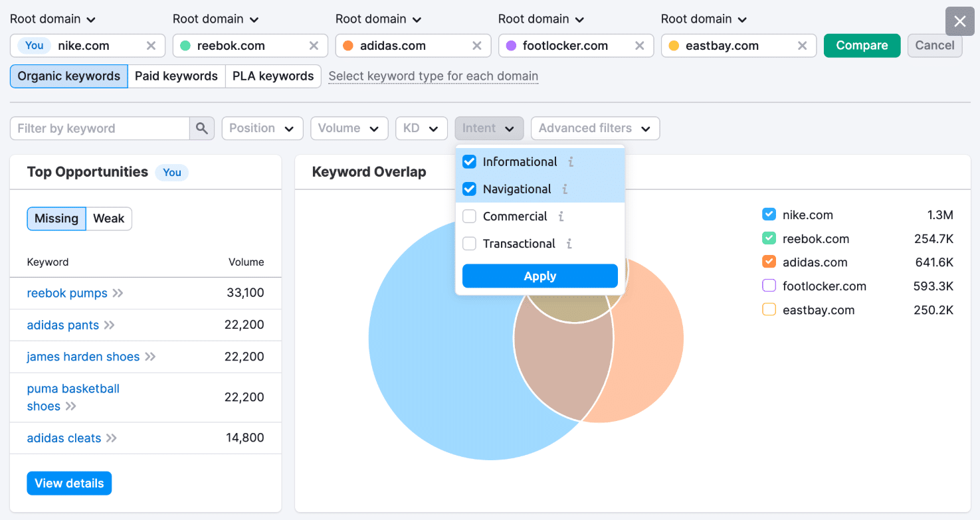Open the first Root domain selector

point(53,19)
